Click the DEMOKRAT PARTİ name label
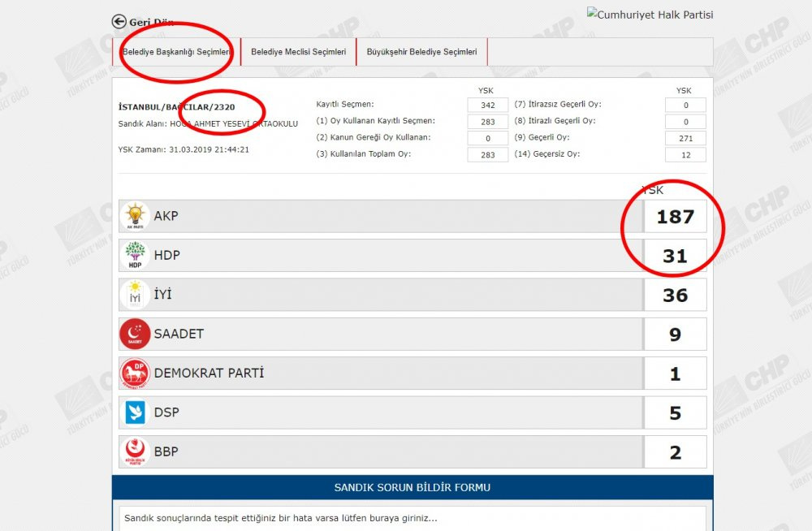Screen dimensions: 812x531 click(x=209, y=373)
